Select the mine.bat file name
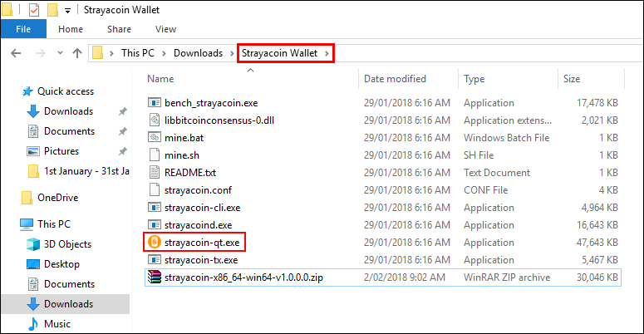644x334 pixels. coord(184,138)
